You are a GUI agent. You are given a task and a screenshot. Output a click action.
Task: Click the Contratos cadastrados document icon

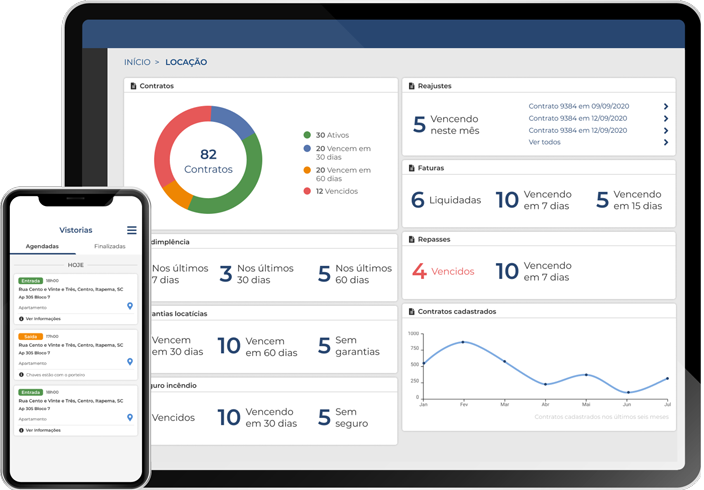[411, 311]
